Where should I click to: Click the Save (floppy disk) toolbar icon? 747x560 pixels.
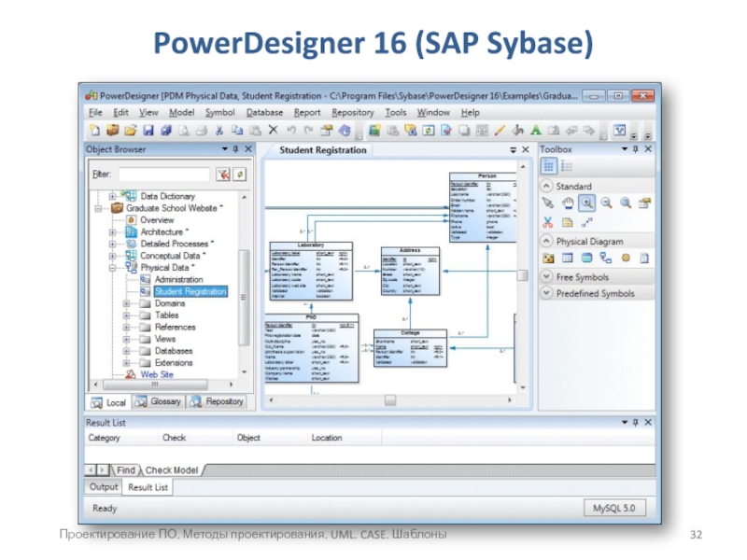[x=148, y=130]
